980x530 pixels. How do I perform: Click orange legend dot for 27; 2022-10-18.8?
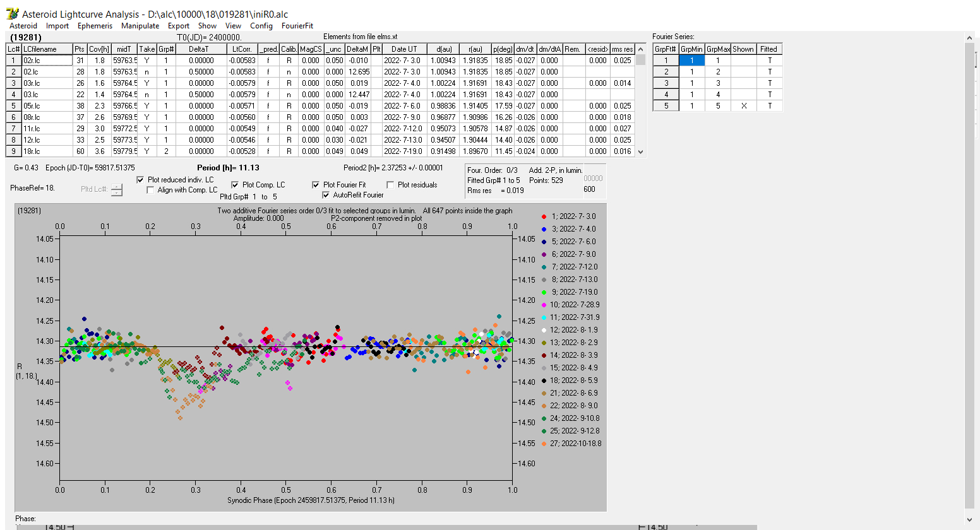tap(544, 444)
